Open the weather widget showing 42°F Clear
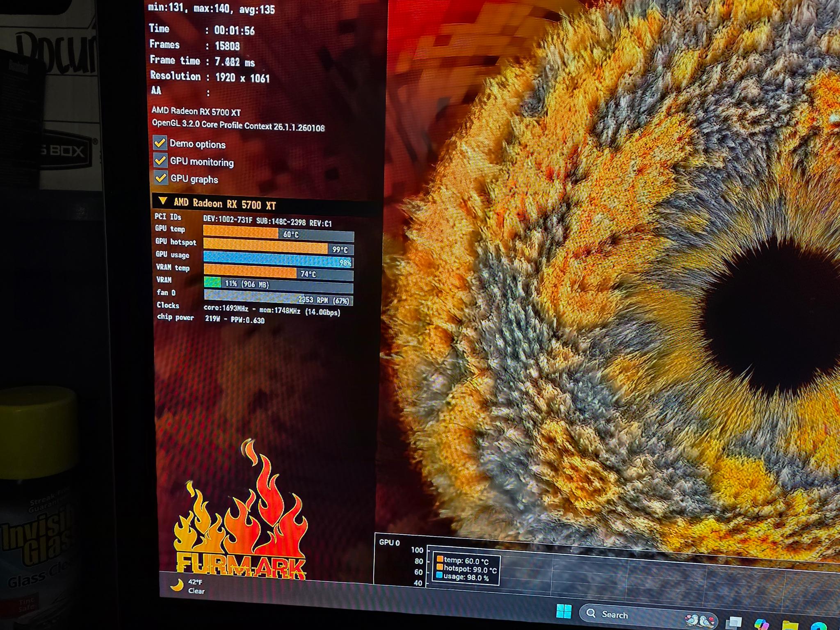The image size is (840, 630). pyautogui.click(x=188, y=586)
